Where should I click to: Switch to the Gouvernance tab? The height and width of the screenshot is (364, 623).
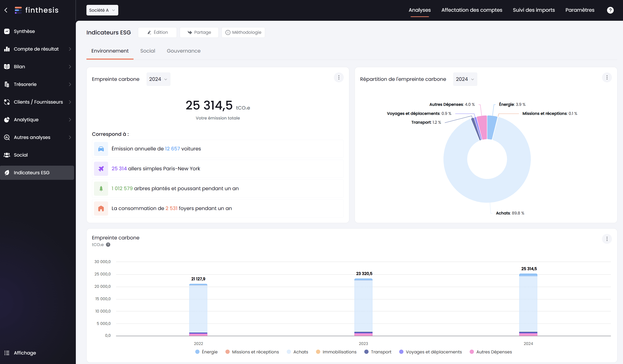pyautogui.click(x=183, y=51)
